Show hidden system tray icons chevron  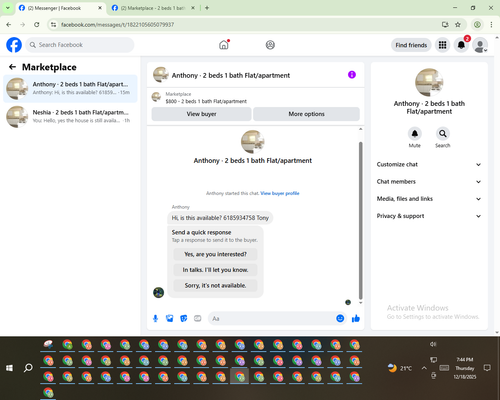(424, 368)
